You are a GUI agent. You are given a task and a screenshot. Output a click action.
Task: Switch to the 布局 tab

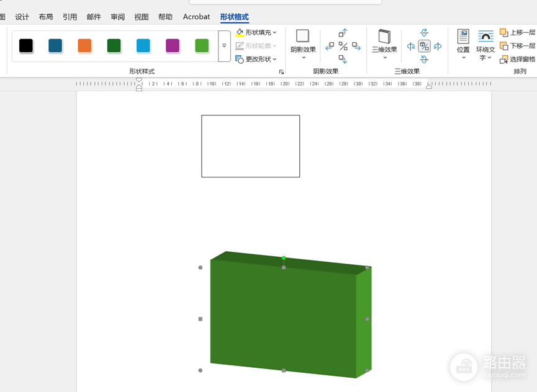46,17
